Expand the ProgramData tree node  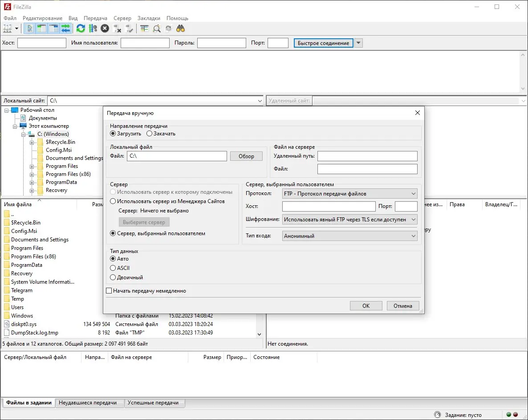tap(32, 182)
